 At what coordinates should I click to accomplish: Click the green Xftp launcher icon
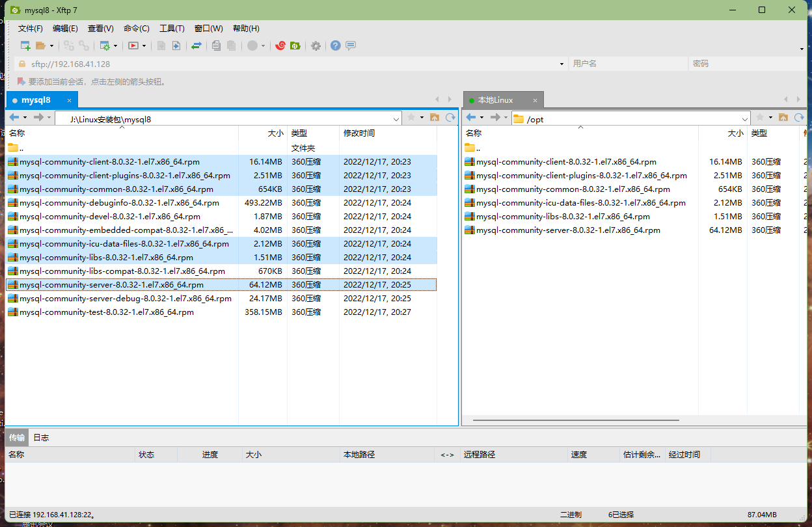tap(295, 46)
